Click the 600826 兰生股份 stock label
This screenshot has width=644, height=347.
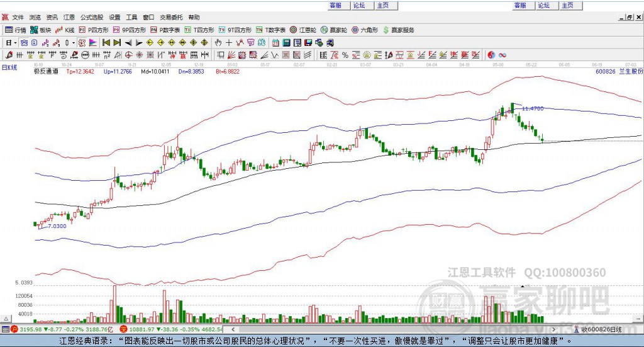pos(619,71)
